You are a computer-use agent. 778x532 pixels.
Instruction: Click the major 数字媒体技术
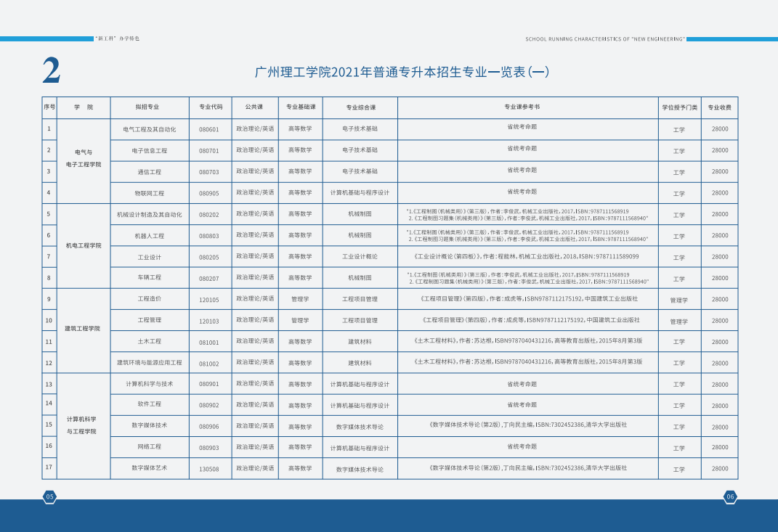click(150, 425)
